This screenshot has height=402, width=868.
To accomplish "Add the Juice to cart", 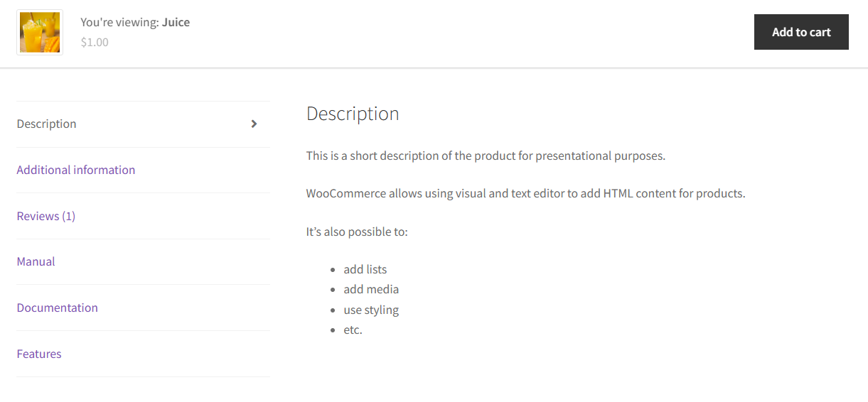I will tap(801, 32).
